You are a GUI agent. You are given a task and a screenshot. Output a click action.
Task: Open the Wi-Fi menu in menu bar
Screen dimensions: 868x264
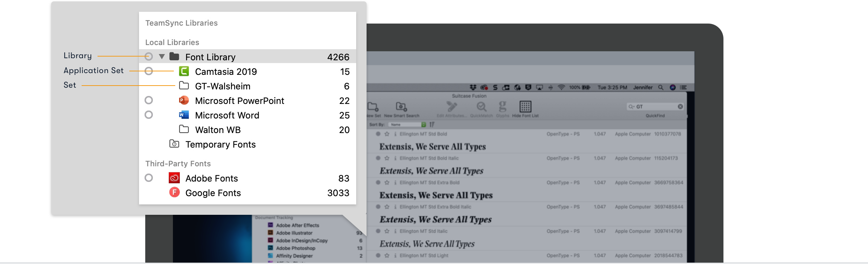tap(561, 87)
